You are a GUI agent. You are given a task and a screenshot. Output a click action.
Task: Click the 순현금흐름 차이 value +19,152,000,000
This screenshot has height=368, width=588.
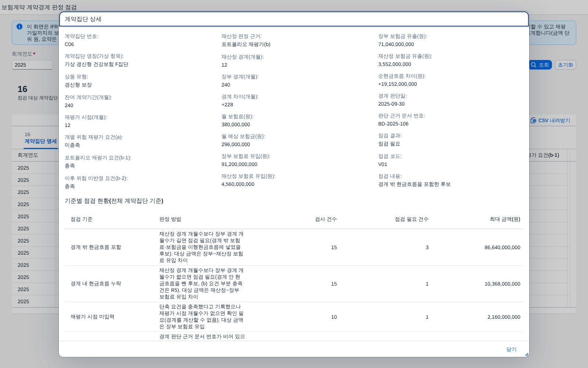[398, 84]
